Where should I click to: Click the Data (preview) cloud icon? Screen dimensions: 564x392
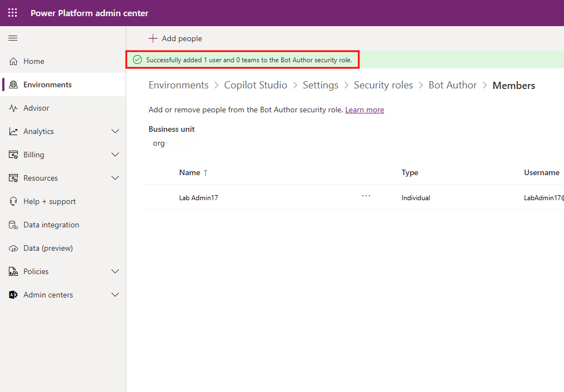(13, 249)
